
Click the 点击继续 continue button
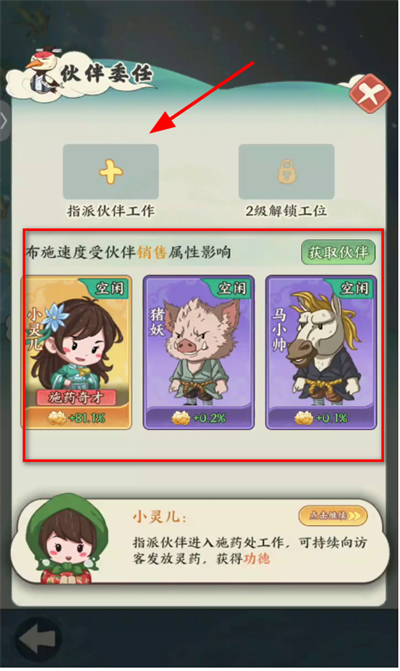coord(333,516)
